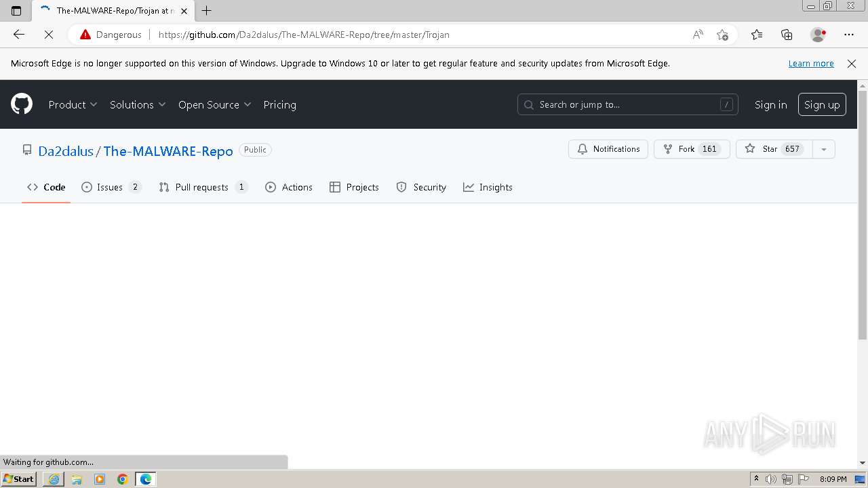This screenshot has width=868, height=488.
Task: Open the Action Center flag icon
Action: (x=804, y=479)
